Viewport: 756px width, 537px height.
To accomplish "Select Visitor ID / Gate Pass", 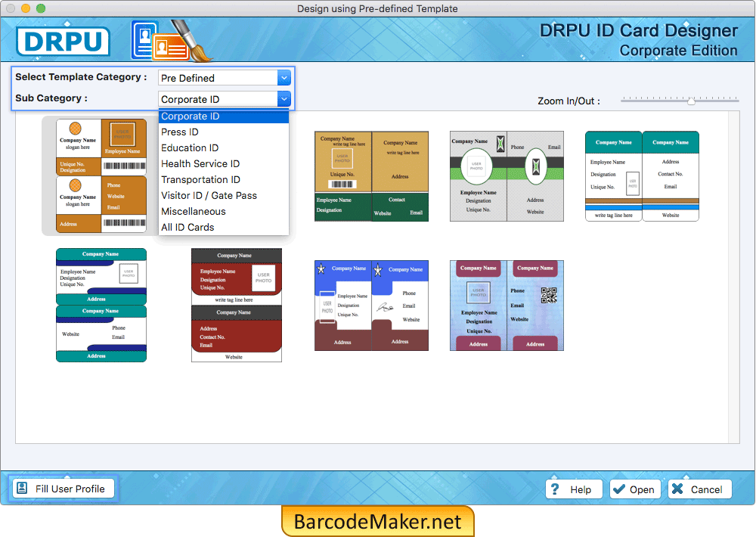I will 224,196.
